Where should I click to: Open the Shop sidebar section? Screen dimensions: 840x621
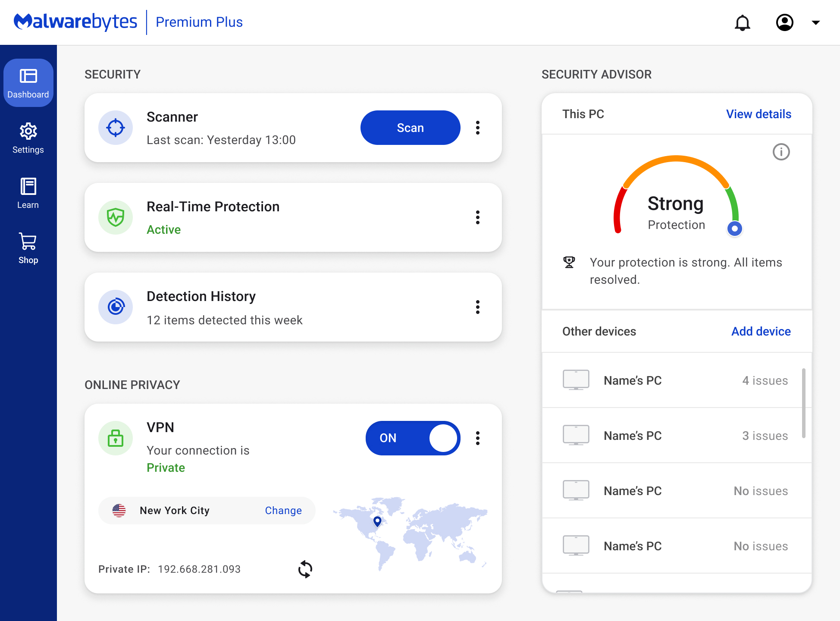click(x=28, y=248)
